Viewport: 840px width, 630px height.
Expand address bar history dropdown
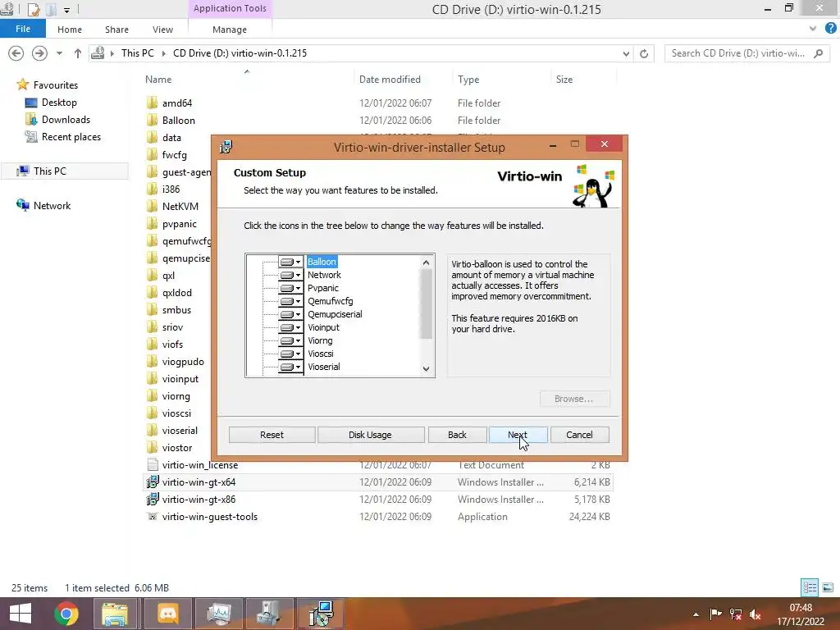(626, 53)
